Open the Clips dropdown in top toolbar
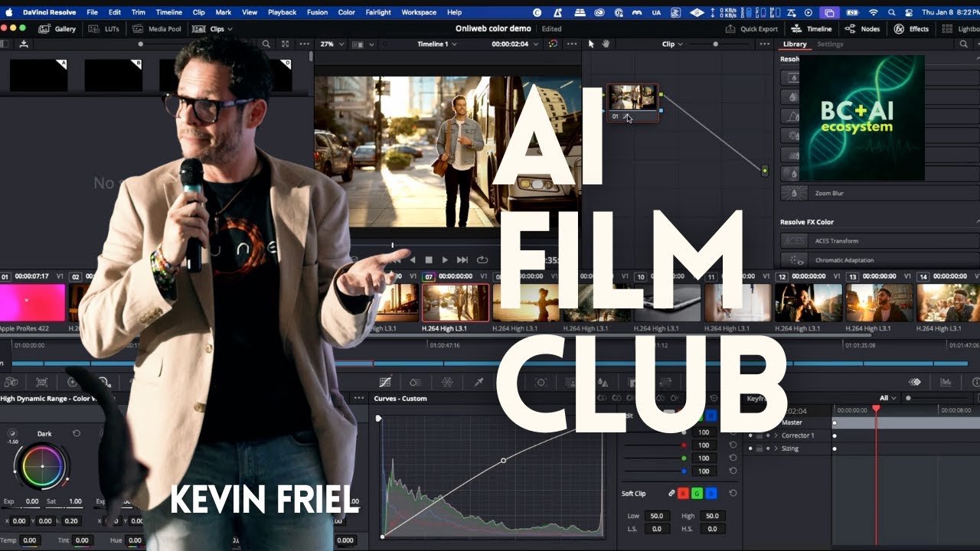 [x=213, y=28]
